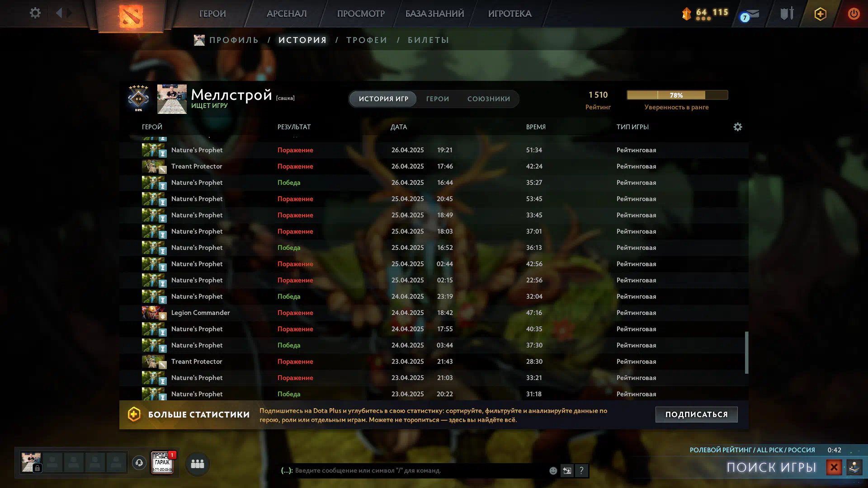Click the ДАТА column header
Image resolution: width=868 pixels, height=488 pixels.
coord(399,127)
